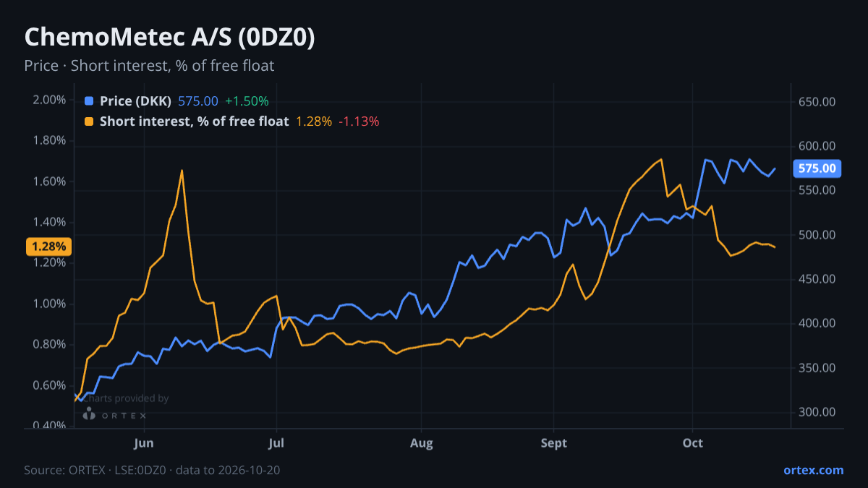
Task: Click the orange 1.28% axis marker
Action: pyautogui.click(x=48, y=247)
